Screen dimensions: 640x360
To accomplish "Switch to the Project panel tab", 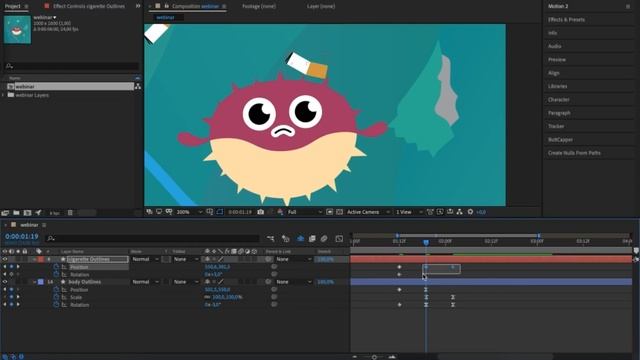I will coord(13,6).
